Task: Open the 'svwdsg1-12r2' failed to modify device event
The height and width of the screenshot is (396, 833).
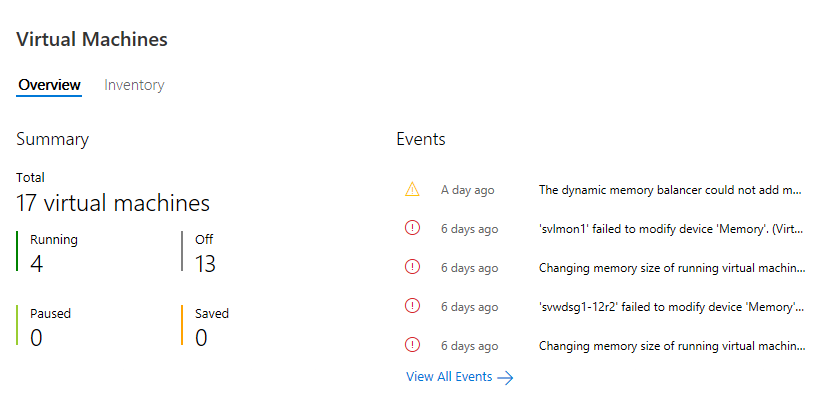Action: point(672,307)
